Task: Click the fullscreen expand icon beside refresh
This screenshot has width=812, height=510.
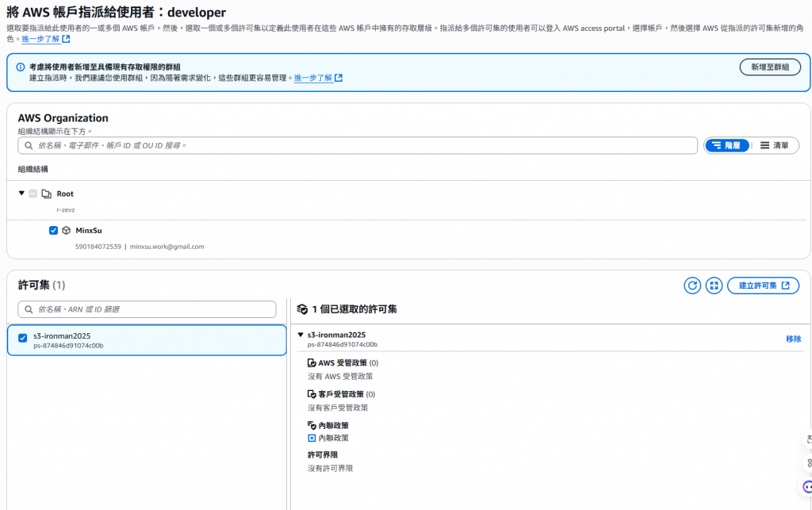Action: tap(714, 286)
